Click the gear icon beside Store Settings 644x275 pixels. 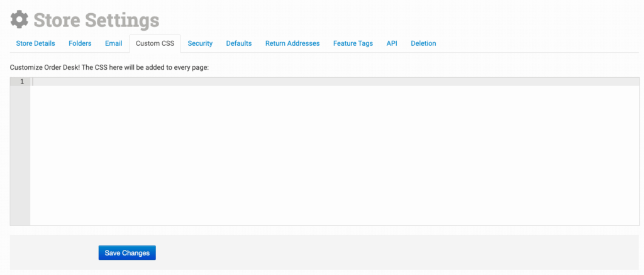(x=19, y=20)
